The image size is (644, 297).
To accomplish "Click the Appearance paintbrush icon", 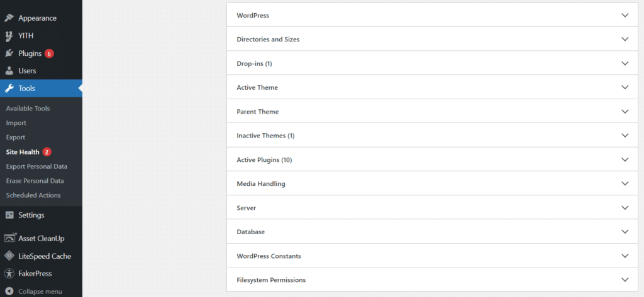I will [9, 18].
